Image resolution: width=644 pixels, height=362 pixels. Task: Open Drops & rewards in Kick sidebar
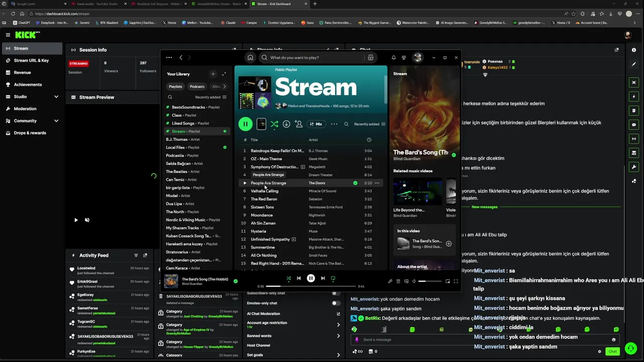click(31, 133)
